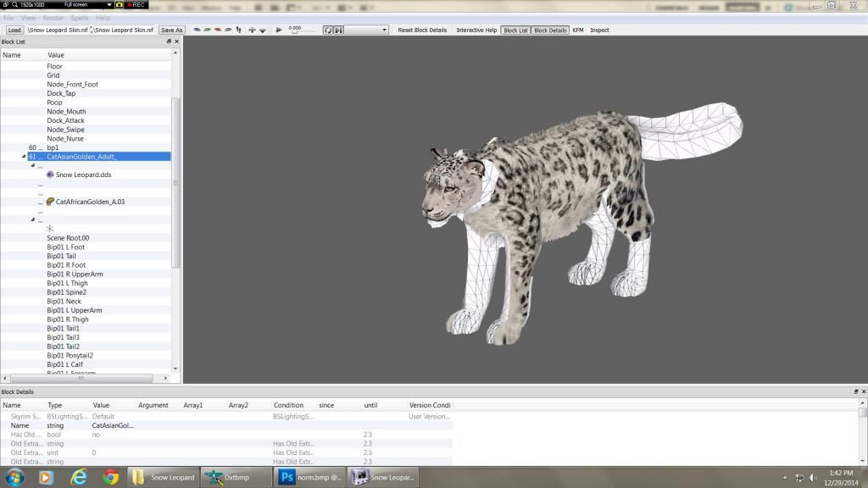868x488 pixels.
Task: Toggle the Block Details panel button
Action: [550, 30]
